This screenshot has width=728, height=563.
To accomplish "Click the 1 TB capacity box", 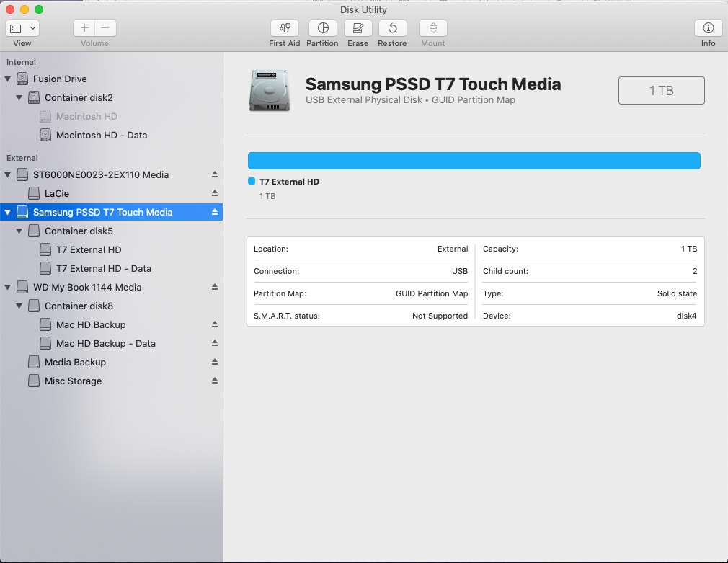I will pyautogui.click(x=661, y=91).
